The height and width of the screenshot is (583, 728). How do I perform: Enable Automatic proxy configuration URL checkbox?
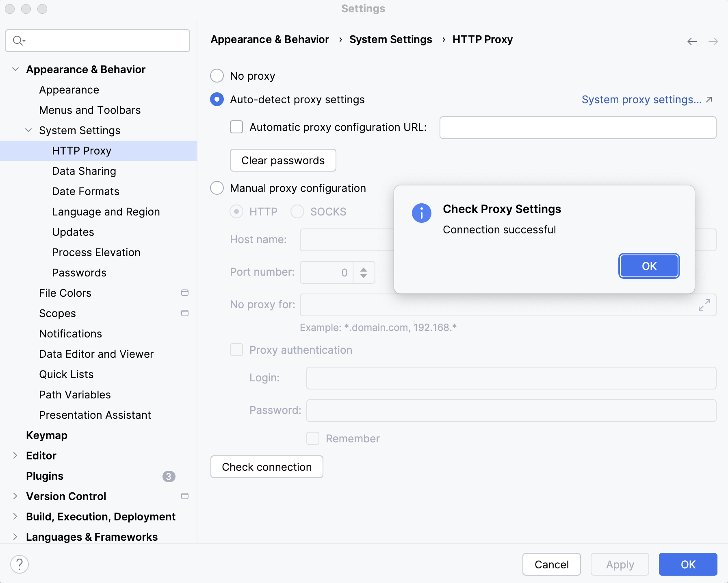(x=236, y=127)
